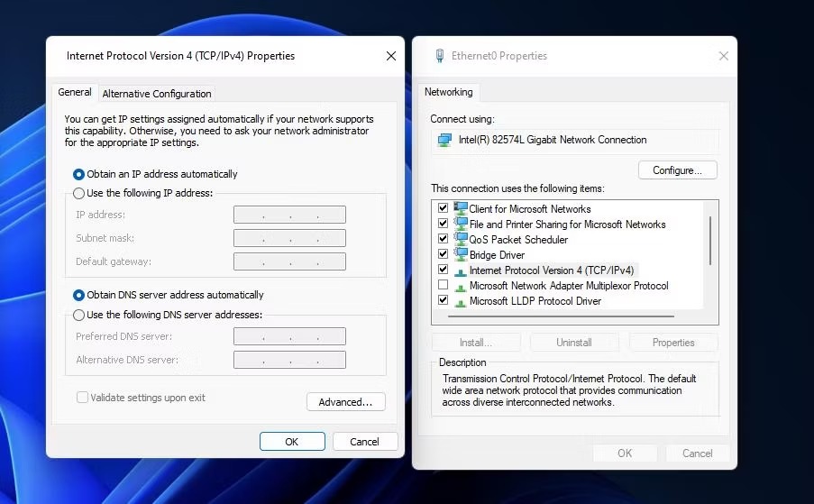Click the Subnet mask input field
814x504 pixels.
(x=289, y=238)
